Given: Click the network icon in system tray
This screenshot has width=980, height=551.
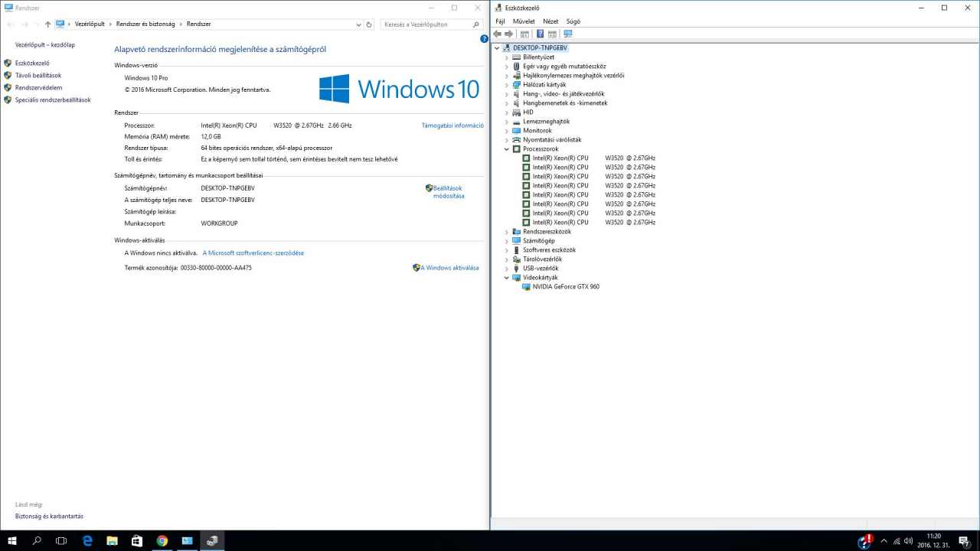Looking at the screenshot, I should tap(897, 541).
